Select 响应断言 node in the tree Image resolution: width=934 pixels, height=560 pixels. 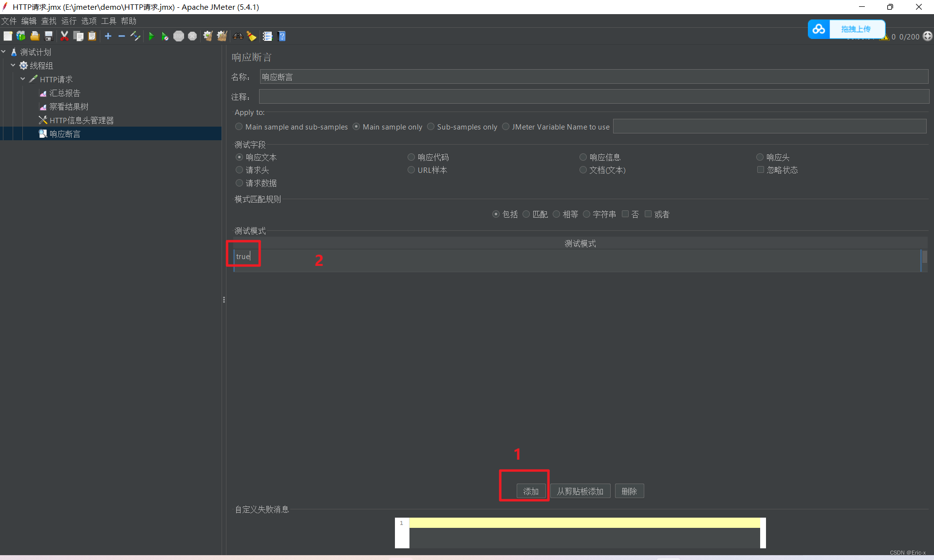pyautogui.click(x=64, y=134)
